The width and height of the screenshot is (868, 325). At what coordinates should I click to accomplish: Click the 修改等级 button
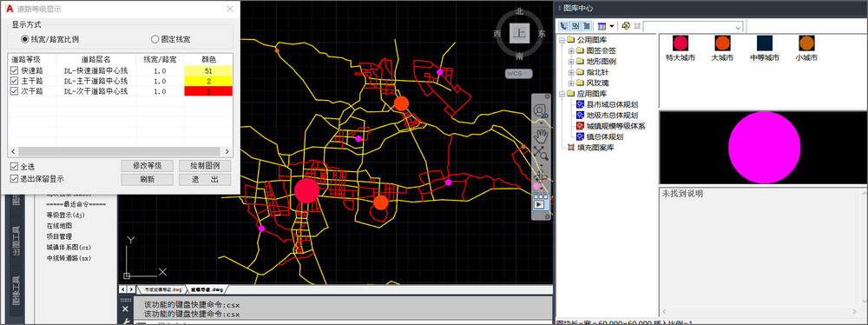click(148, 165)
